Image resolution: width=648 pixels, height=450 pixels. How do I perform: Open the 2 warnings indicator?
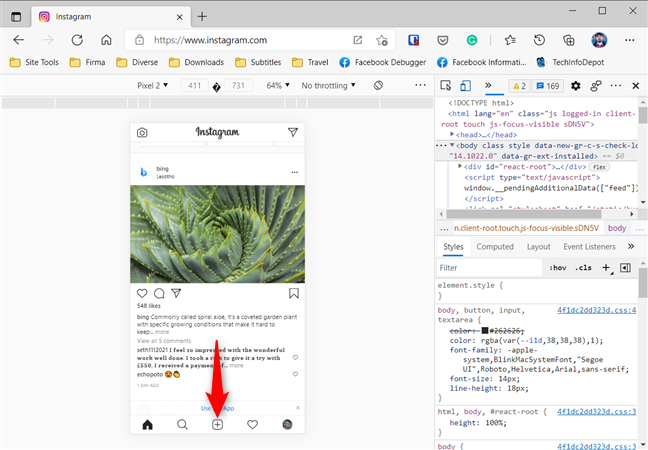519,86
